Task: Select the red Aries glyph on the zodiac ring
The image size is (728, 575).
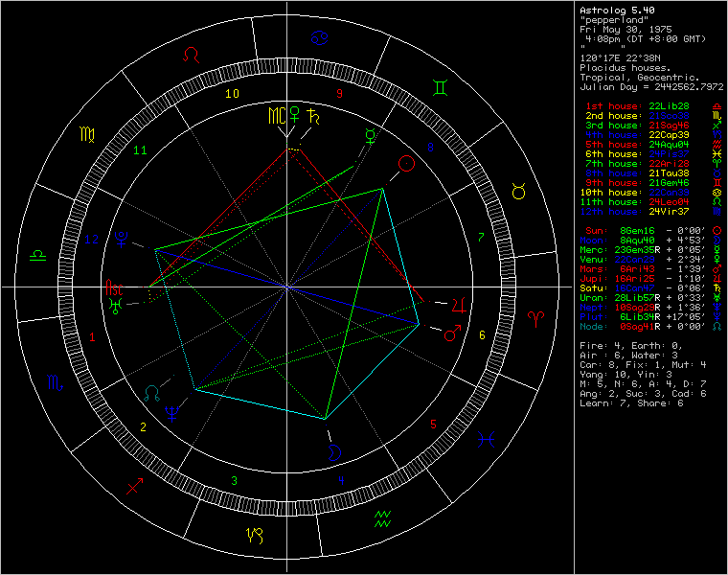Action: pos(535,319)
